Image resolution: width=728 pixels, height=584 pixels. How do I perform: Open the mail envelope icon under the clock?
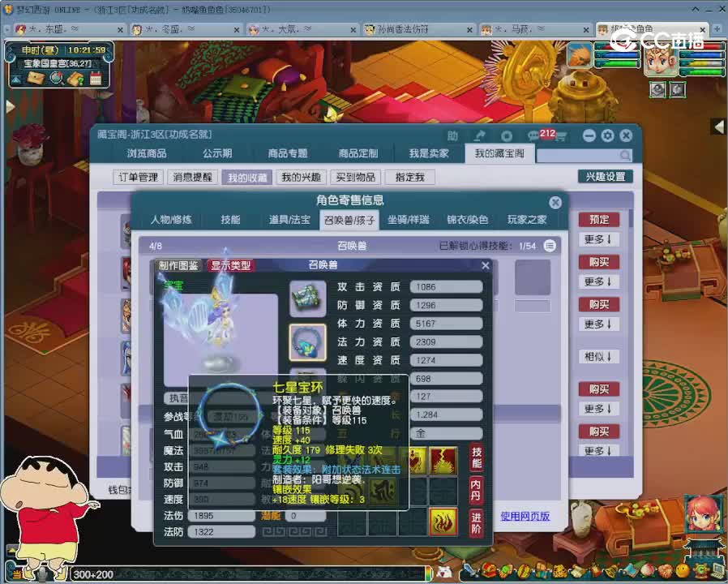pyautogui.click(x=36, y=78)
